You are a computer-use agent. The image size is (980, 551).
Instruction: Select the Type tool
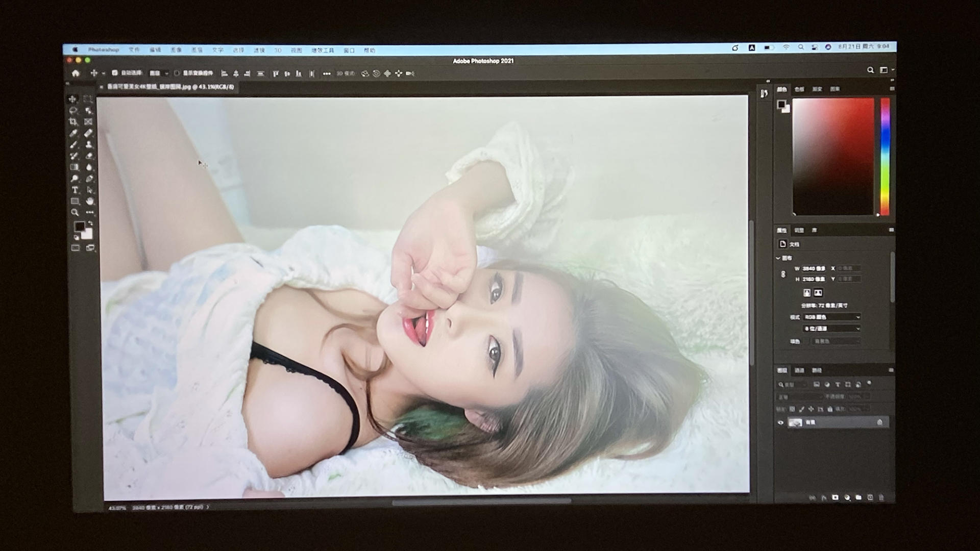pos(75,190)
